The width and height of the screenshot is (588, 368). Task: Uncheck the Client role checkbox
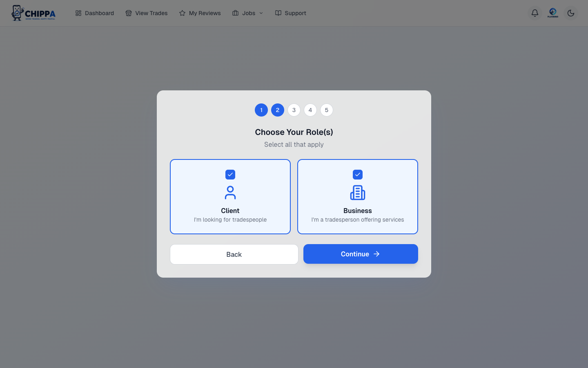[230, 175]
